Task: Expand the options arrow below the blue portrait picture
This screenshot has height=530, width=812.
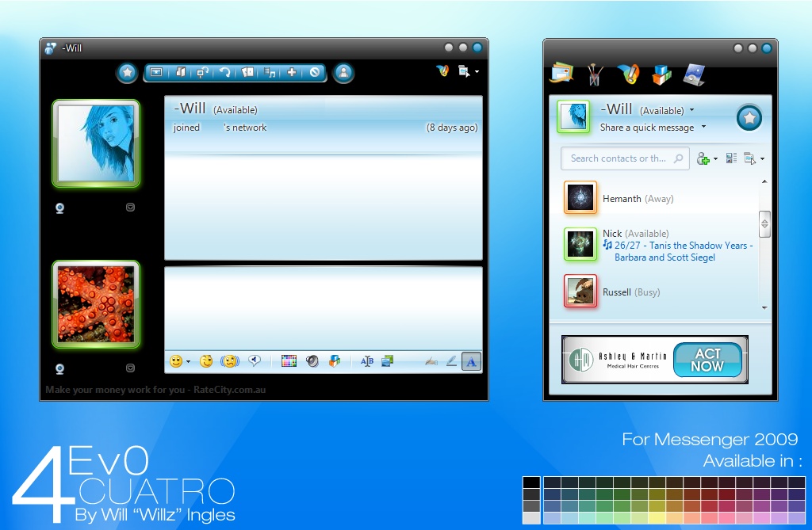Action: (x=131, y=207)
